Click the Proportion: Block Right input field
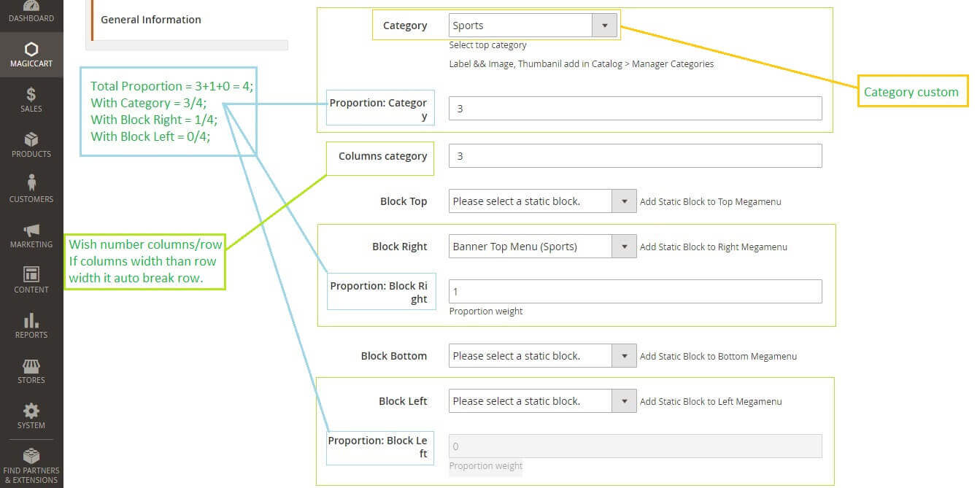Screen dimensions: 980x488 click(635, 292)
